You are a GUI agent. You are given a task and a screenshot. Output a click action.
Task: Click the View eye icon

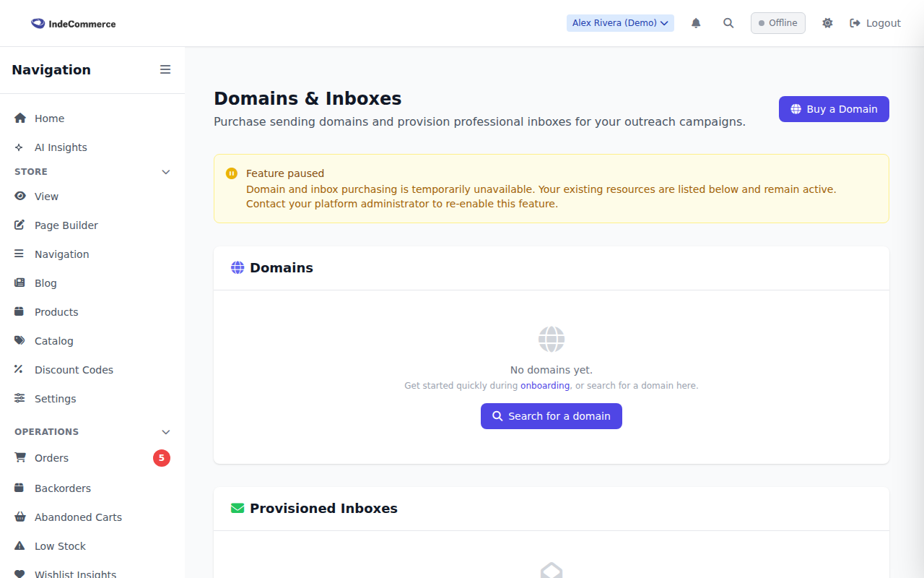coord(19,197)
